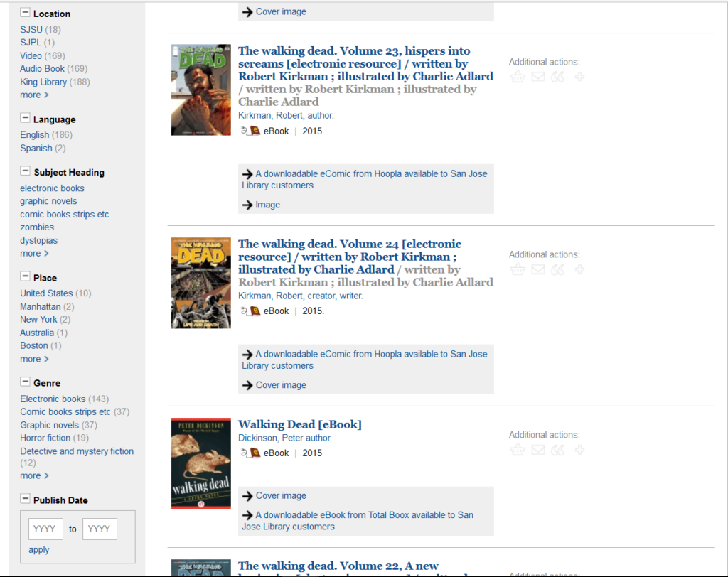Viewport: 728px width, 577px height.
Task: Open Peter Dickinson book cover thumbnail
Action: pyautogui.click(x=201, y=463)
